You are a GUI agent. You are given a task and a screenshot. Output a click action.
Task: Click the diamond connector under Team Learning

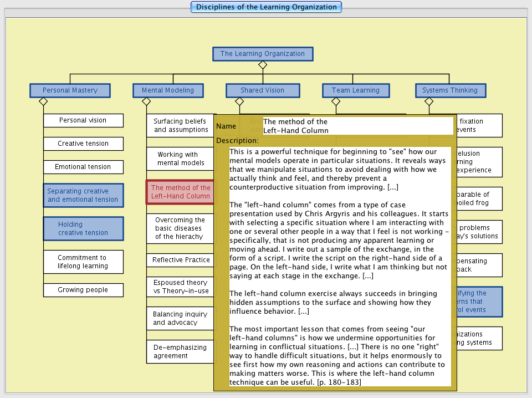[x=336, y=101]
